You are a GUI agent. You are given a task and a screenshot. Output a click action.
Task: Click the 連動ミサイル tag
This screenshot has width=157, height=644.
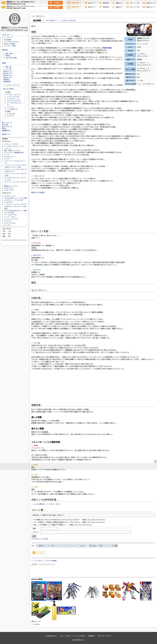(x=103, y=546)
